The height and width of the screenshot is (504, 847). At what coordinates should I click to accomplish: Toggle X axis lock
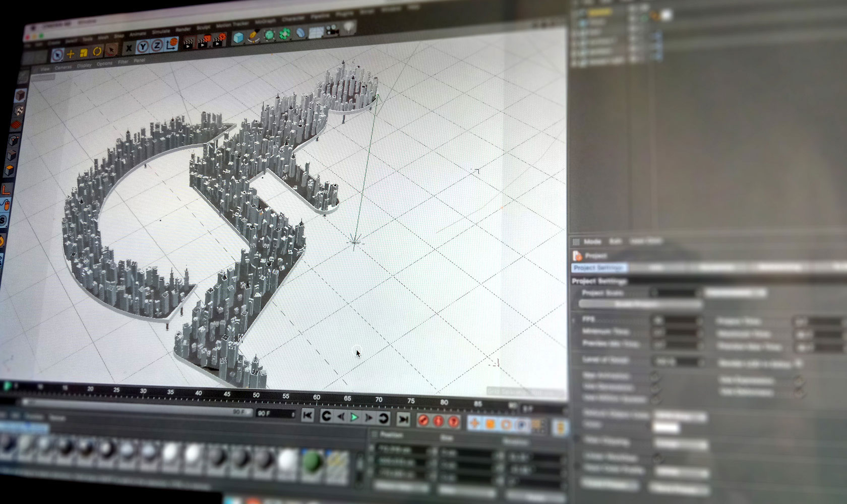(x=129, y=48)
